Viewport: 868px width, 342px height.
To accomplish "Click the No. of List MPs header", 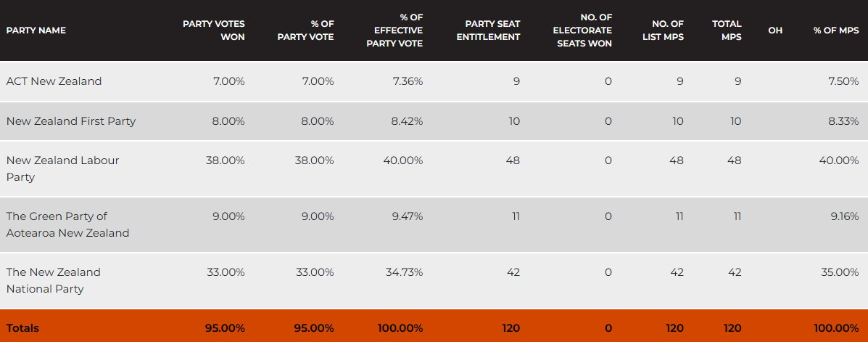I will (x=663, y=30).
